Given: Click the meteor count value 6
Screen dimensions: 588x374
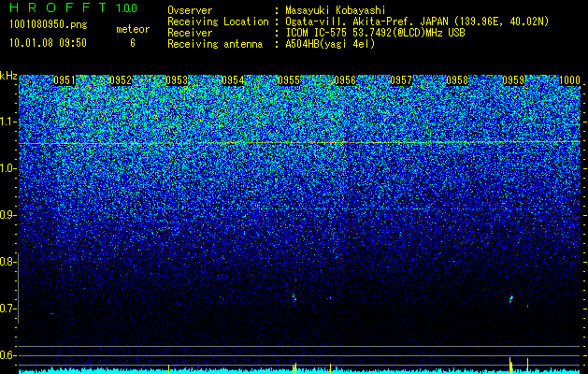Looking at the screenshot, I should click(133, 43).
